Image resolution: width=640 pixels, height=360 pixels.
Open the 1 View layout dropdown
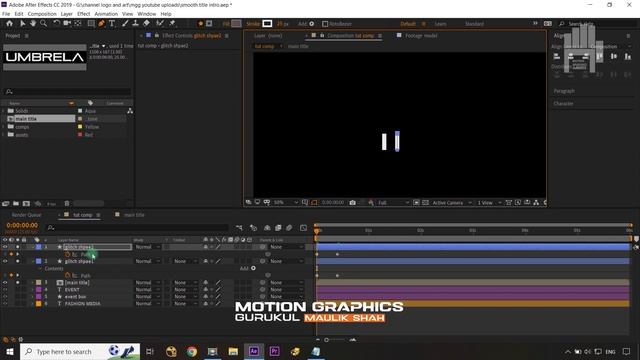coord(489,202)
